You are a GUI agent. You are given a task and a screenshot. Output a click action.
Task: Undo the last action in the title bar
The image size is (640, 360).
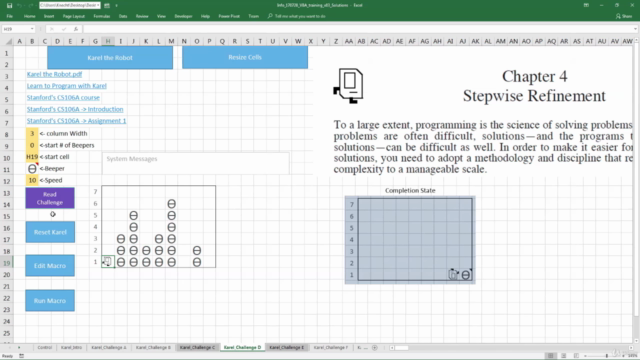(x=19, y=5)
